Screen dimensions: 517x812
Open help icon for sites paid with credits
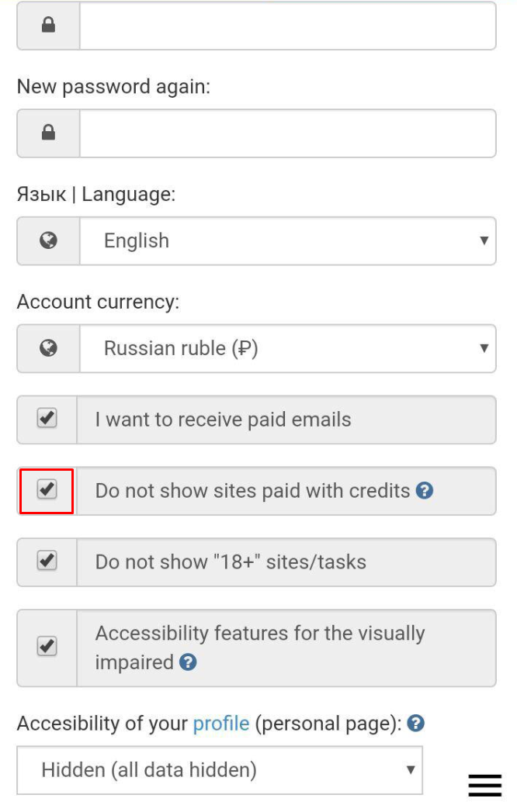[x=424, y=490]
